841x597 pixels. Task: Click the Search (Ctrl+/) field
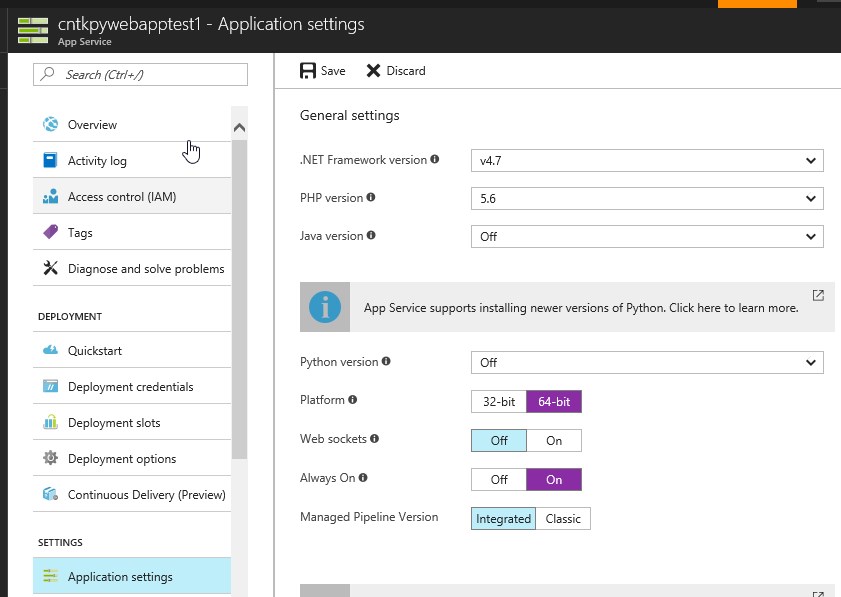pos(141,74)
